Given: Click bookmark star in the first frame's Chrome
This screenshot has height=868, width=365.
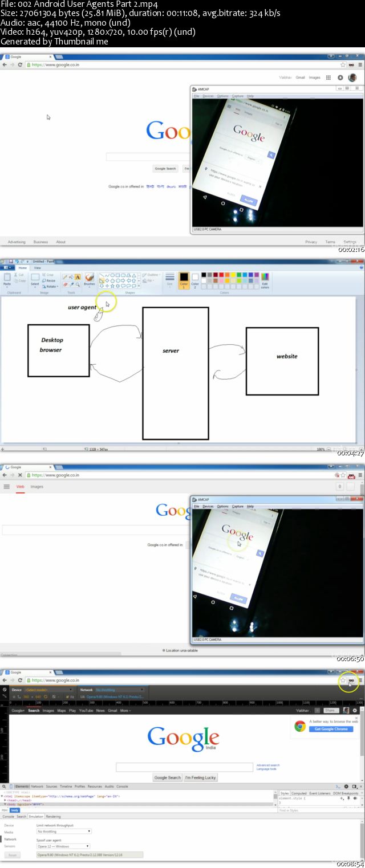Looking at the screenshot, I should [x=343, y=65].
